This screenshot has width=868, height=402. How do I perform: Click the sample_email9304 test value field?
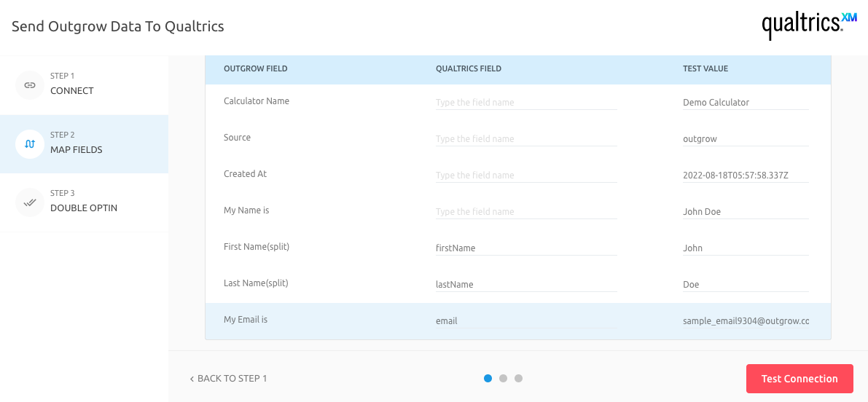(x=746, y=321)
